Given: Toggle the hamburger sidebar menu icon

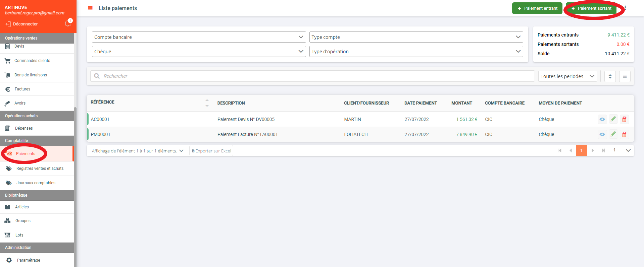Looking at the screenshot, I should tap(90, 8).
